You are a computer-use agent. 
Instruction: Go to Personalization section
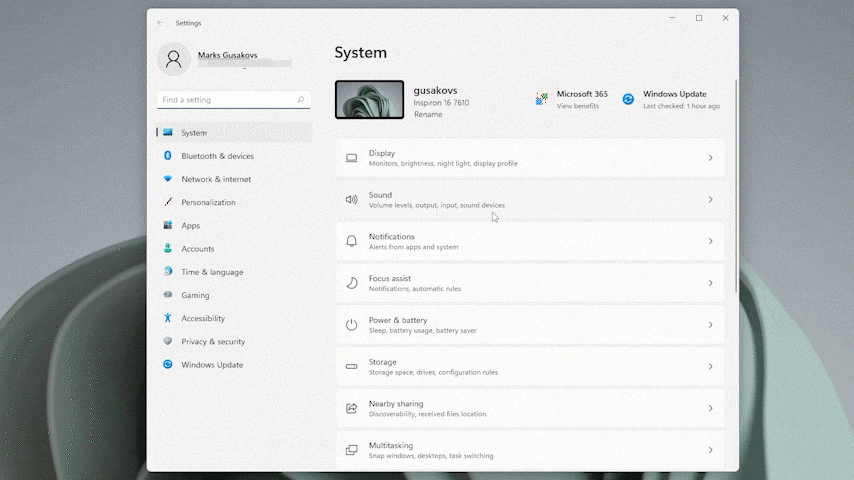click(x=234, y=202)
